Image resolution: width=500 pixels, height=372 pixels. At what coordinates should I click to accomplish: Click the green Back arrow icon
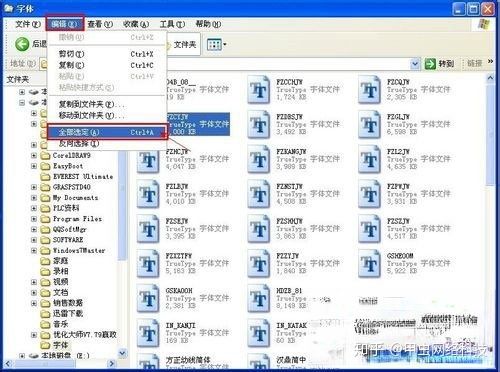tap(22, 44)
